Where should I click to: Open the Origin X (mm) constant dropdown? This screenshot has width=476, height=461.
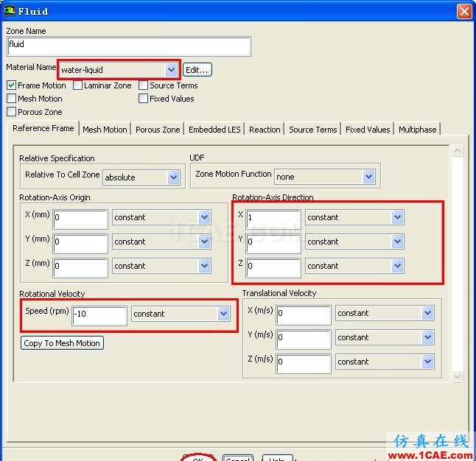pos(161,217)
